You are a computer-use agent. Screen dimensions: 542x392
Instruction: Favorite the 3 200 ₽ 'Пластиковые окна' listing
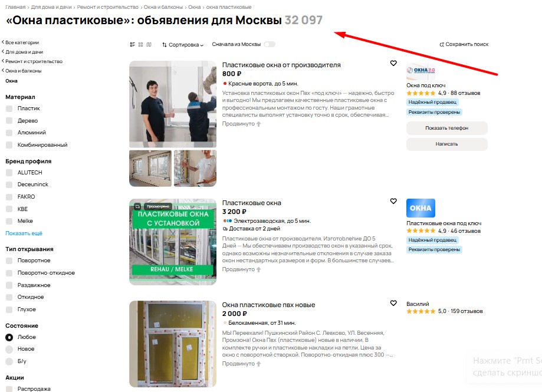click(393, 201)
